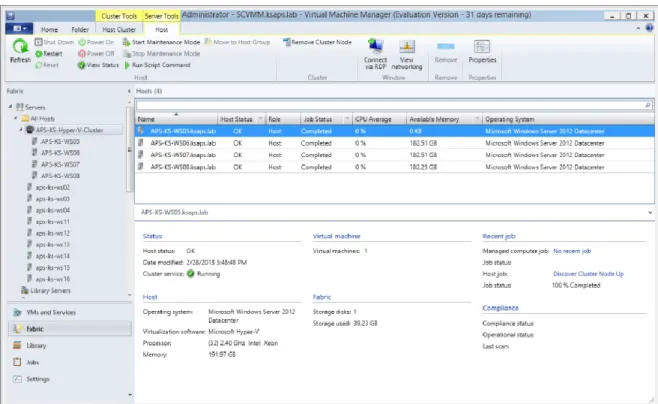This screenshot has height=404, width=658.
Task: Open the No recent job link
Action: point(572,251)
